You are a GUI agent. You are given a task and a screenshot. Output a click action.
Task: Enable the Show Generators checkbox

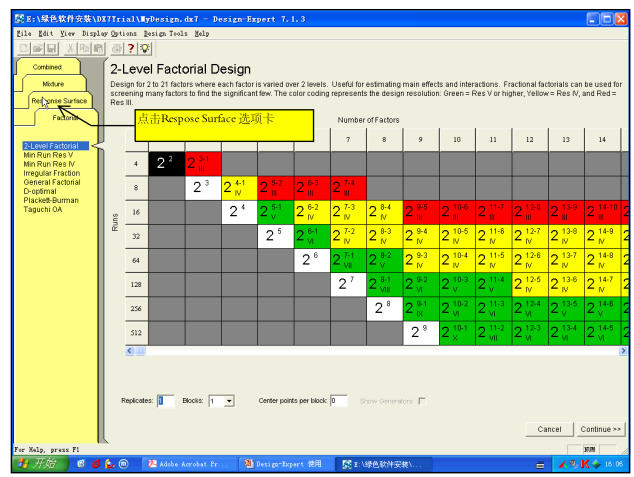click(x=422, y=401)
